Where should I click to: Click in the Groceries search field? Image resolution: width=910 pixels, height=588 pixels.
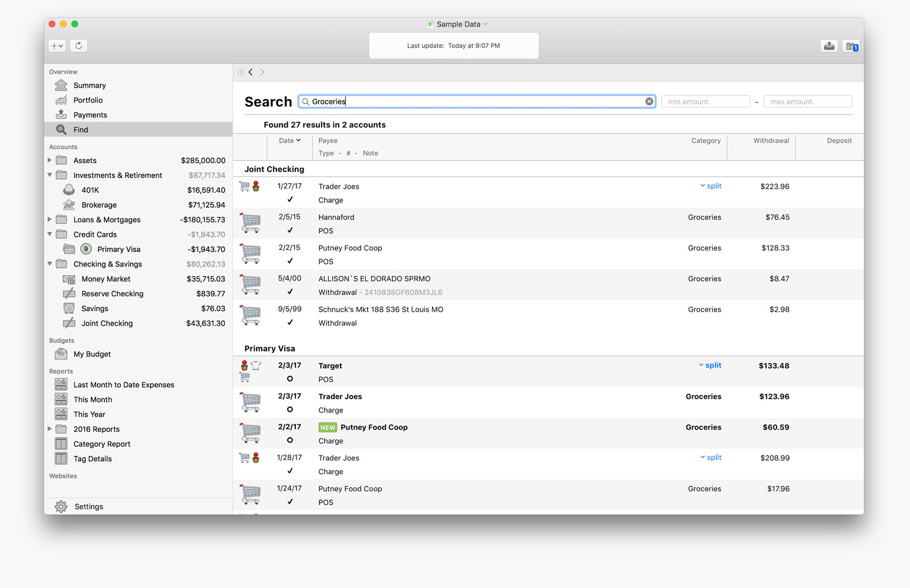[x=477, y=102]
